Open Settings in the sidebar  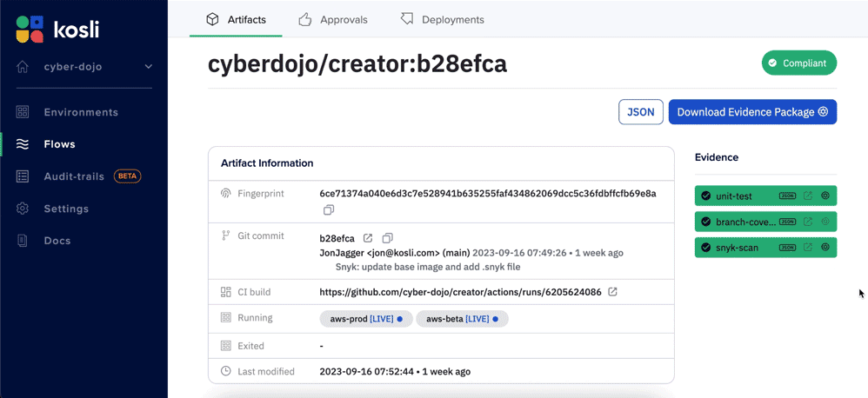click(66, 209)
